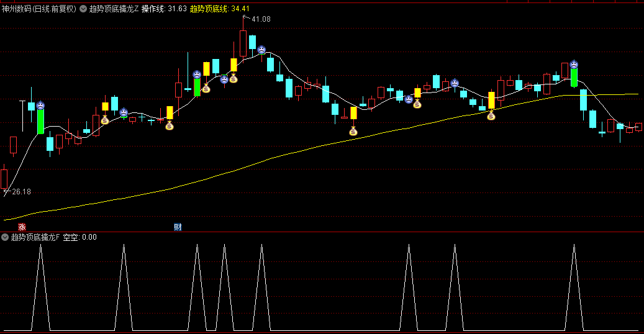
Task: Click the fifth money bag icon from left
Action: pyautogui.click(x=353, y=131)
